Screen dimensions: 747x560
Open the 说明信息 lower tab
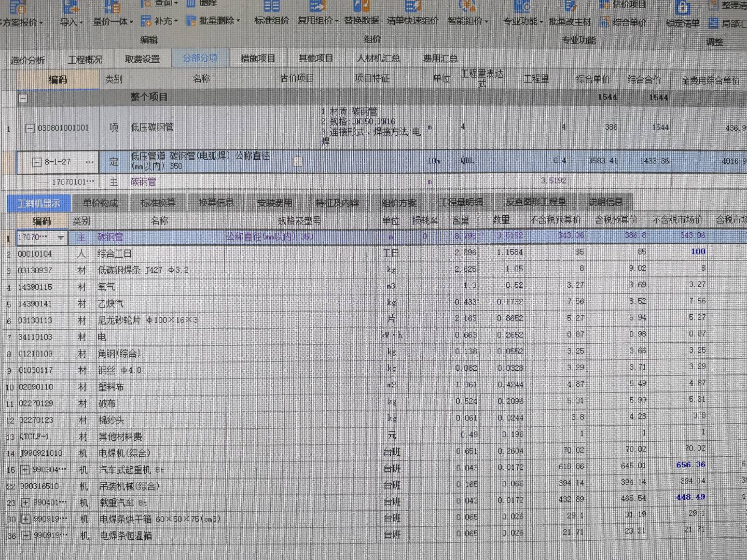click(x=605, y=202)
